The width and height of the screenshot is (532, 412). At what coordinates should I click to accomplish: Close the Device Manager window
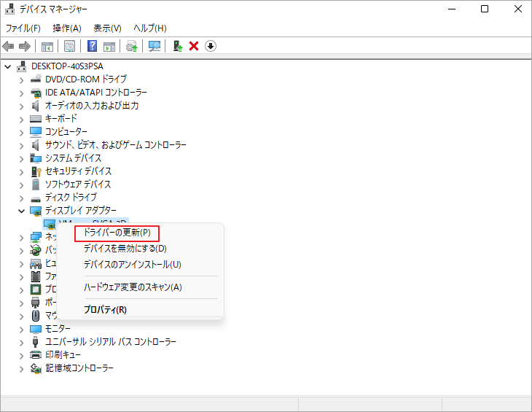pos(517,9)
